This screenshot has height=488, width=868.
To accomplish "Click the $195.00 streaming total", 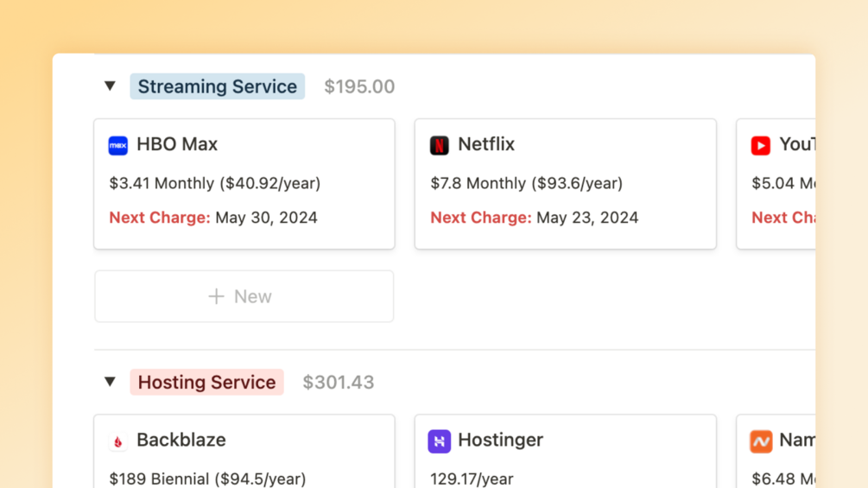I will tap(359, 86).
